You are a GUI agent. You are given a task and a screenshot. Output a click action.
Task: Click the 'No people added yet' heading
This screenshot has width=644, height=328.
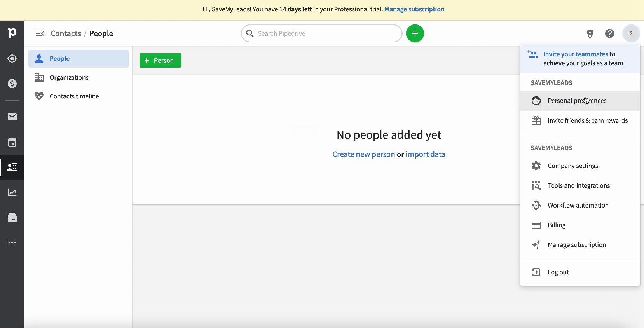[389, 135]
